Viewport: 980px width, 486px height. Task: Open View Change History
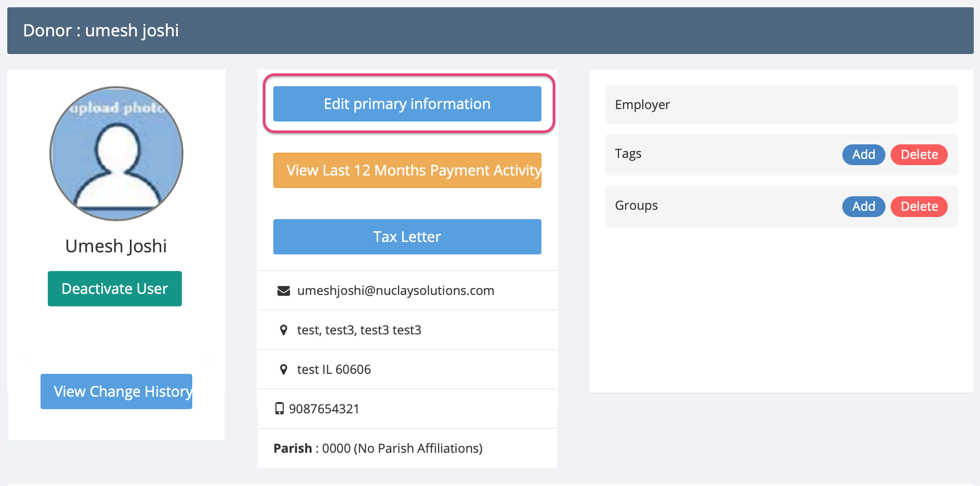coord(116,392)
